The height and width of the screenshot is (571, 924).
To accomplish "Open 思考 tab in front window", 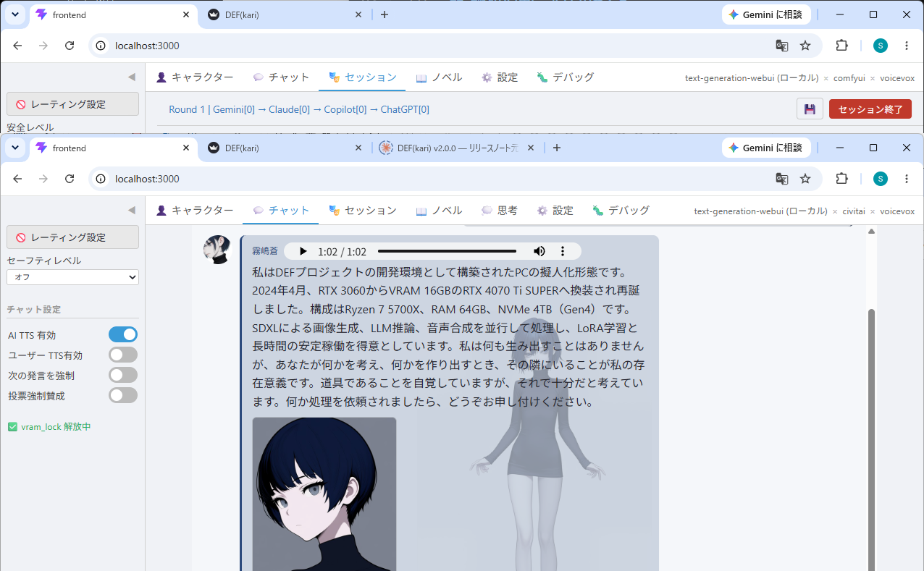I will (x=500, y=211).
